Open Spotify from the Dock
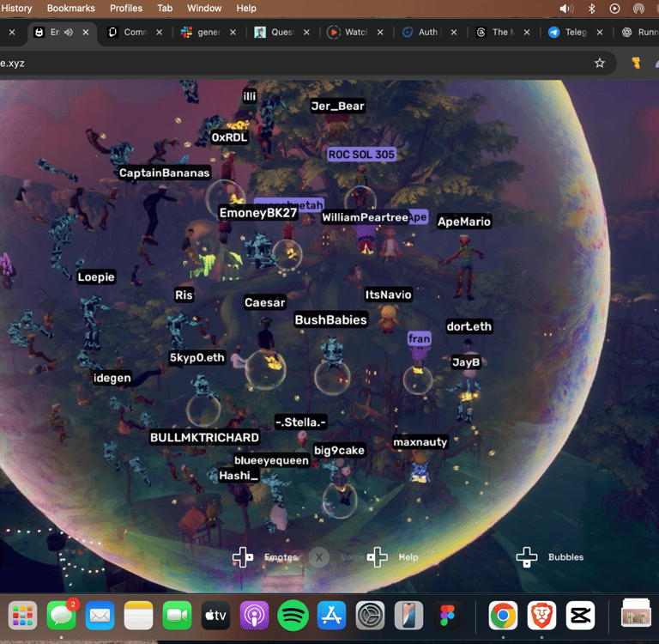 pyautogui.click(x=293, y=616)
